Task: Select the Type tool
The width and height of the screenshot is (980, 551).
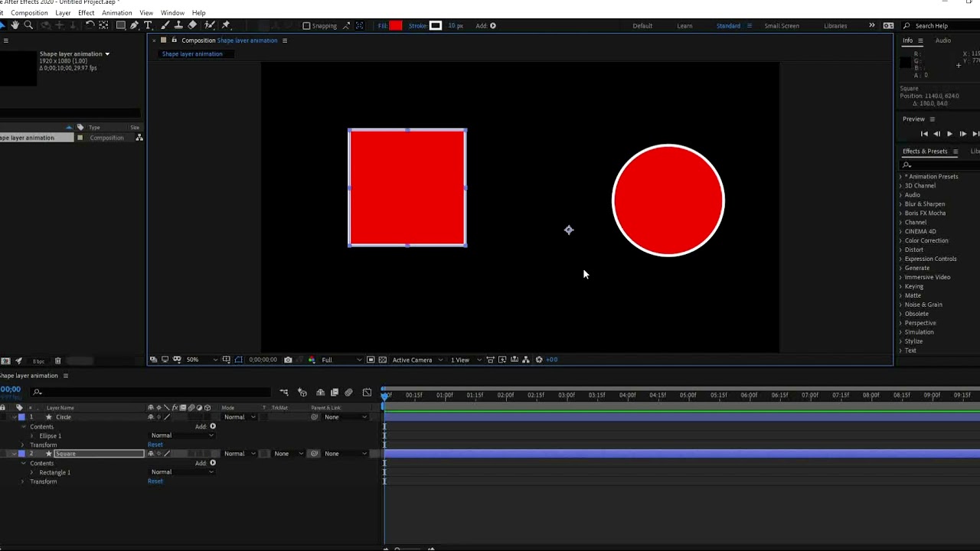Action: [148, 25]
